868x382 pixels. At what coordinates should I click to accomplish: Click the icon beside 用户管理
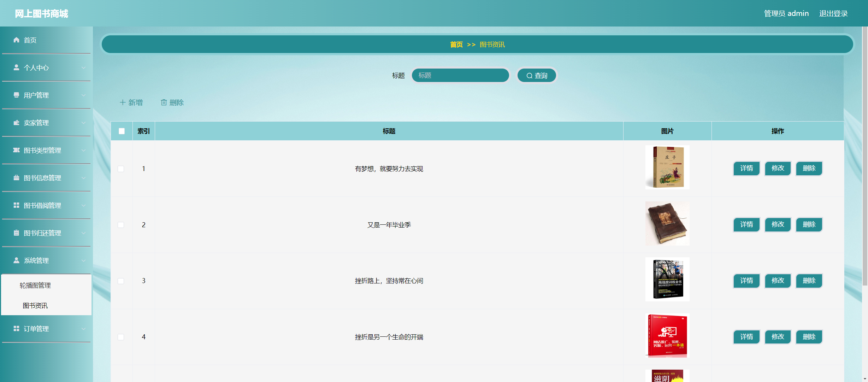(16, 95)
